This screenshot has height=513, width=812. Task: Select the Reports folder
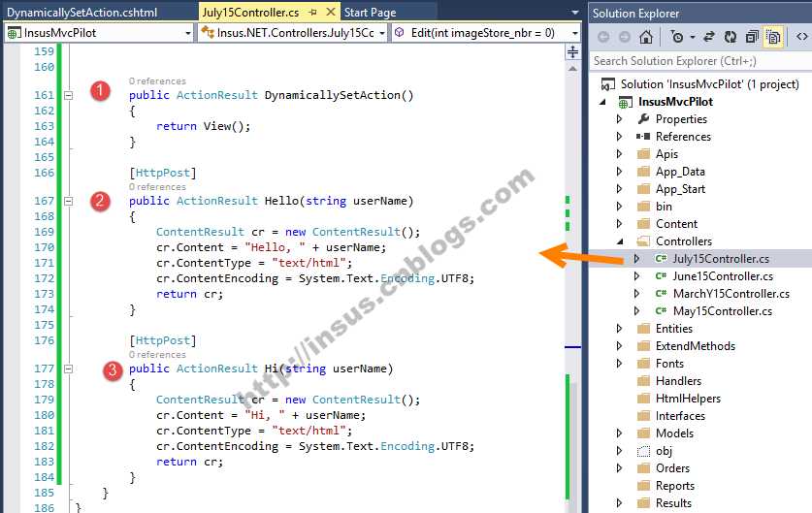675,486
